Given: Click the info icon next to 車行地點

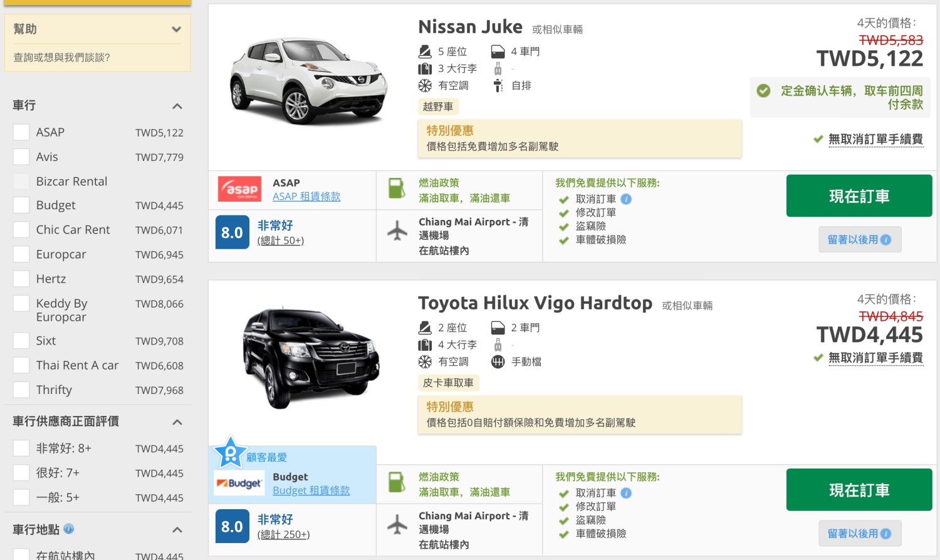Looking at the screenshot, I should coord(69,529).
